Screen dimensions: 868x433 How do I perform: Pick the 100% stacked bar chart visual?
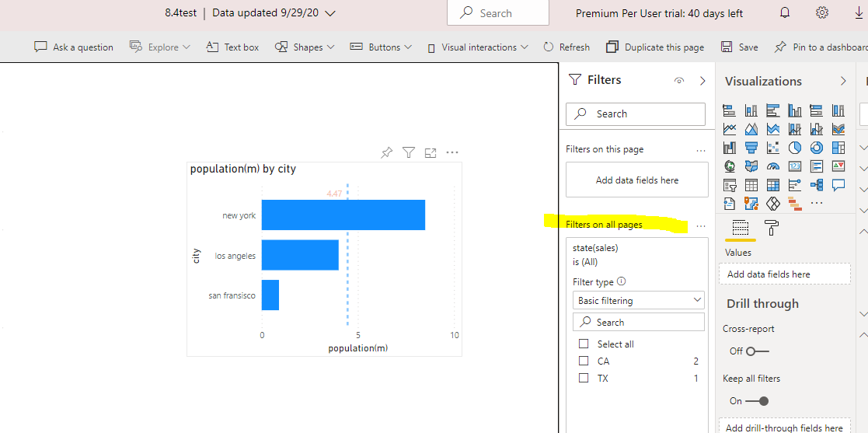[817, 110]
